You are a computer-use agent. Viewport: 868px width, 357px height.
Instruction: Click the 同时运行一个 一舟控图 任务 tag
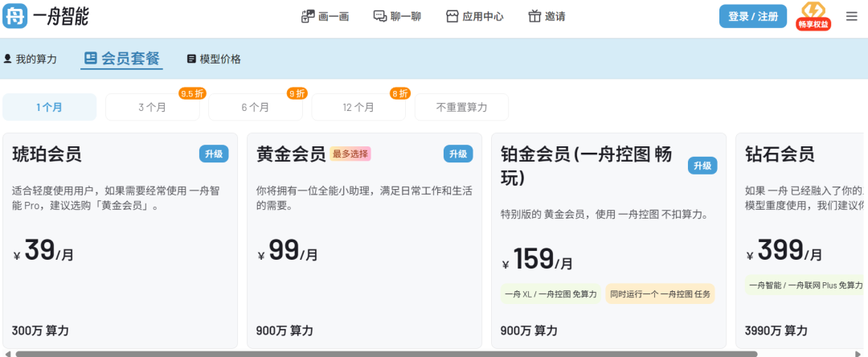tap(661, 294)
